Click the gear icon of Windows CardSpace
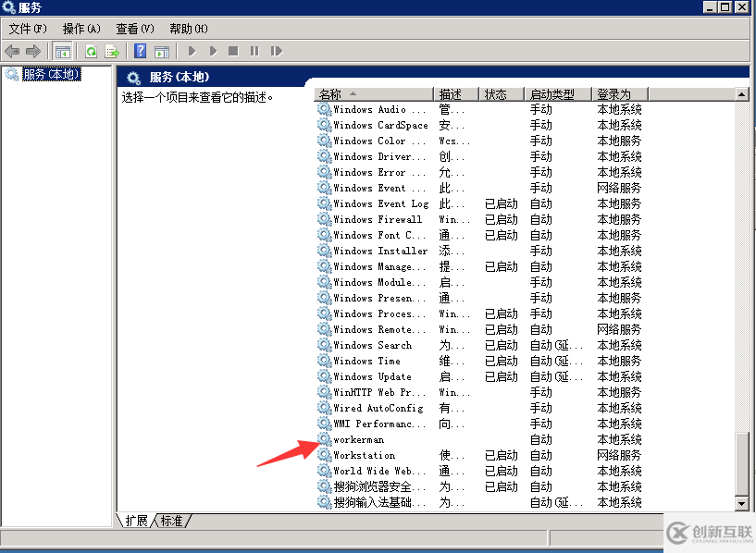Image resolution: width=756 pixels, height=553 pixels. click(324, 125)
